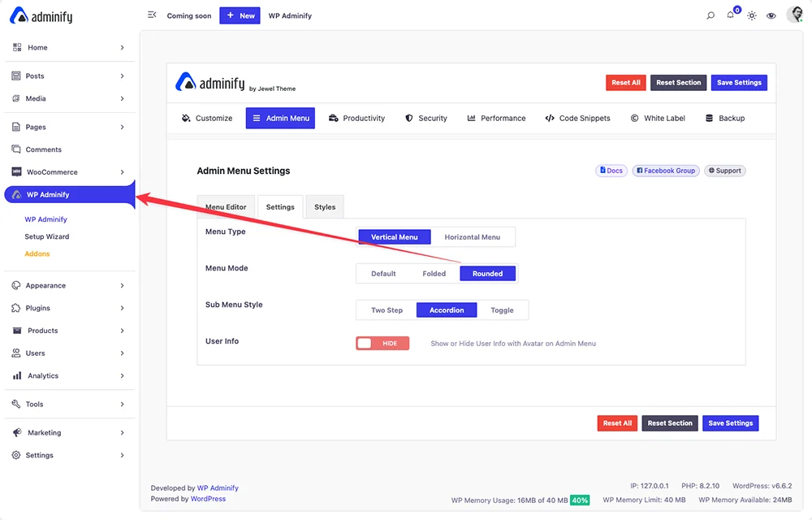Expand the Posts menu chevron
Screen dimensions: 812x520
click(123, 76)
